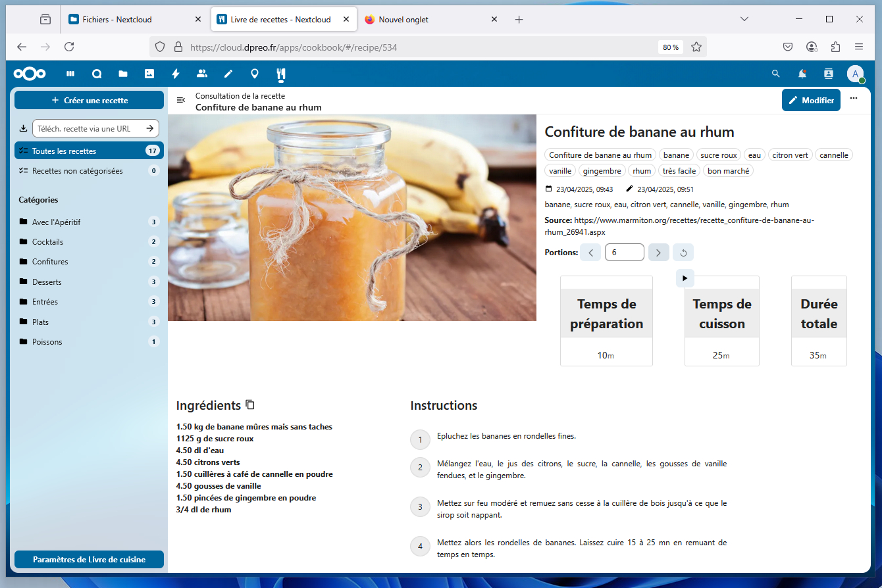Open the Files app in Nextcloud header
882x588 pixels.
pos(123,74)
